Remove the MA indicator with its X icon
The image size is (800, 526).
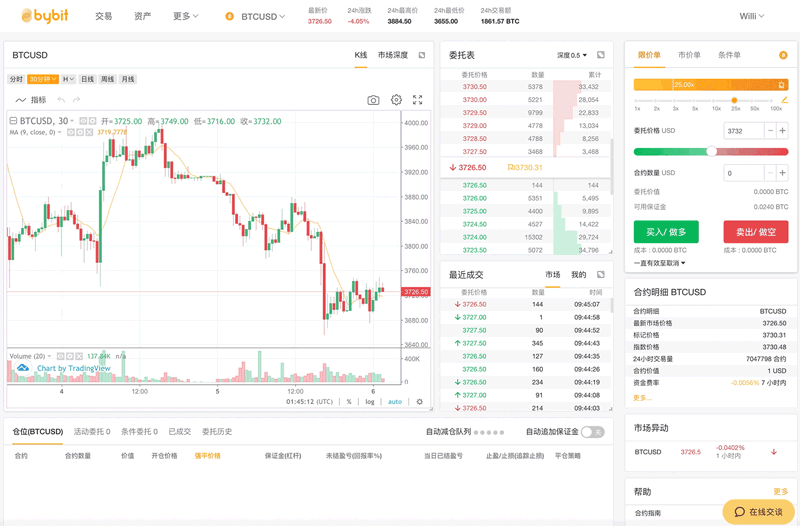click(x=89, y=133)
